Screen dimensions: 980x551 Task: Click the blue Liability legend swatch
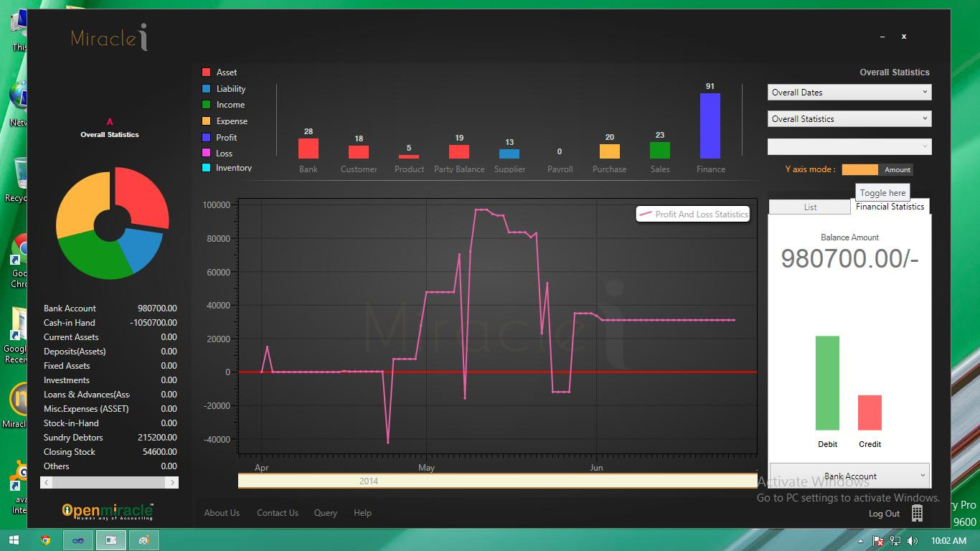(206, 89)
